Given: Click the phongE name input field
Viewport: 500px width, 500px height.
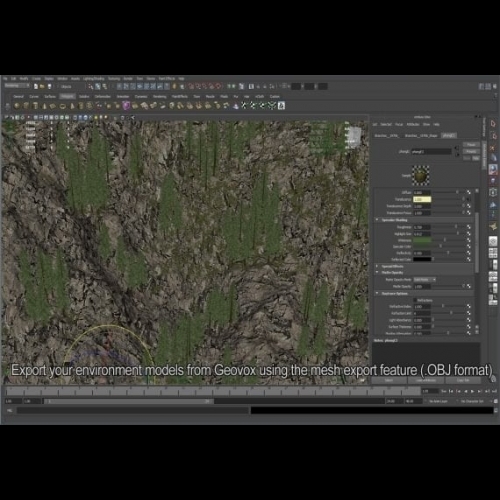Looking at the screenshot, I should tap(431, 152).
